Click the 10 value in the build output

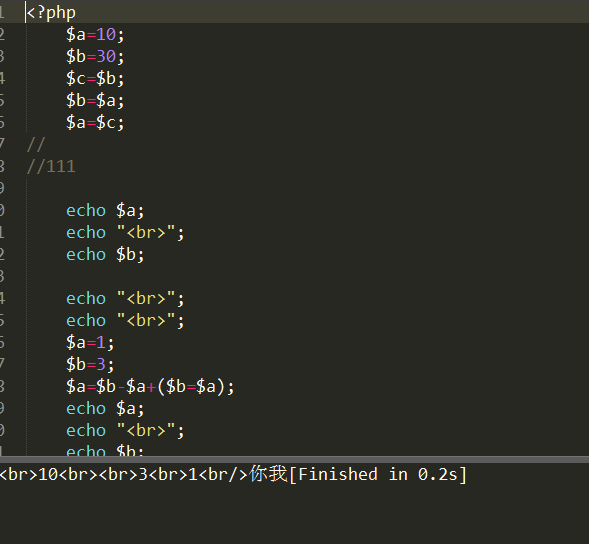pyautogui.click(x=48, y=475)
